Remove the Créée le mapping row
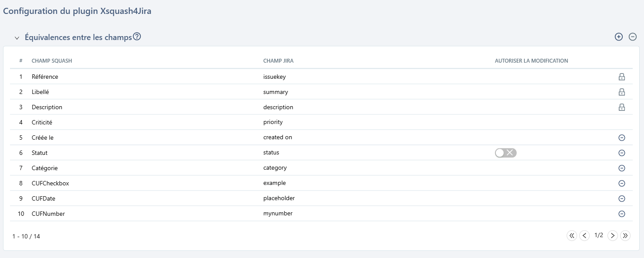The height and width of the screenshot is (258, 644). (x=622, y=137)
